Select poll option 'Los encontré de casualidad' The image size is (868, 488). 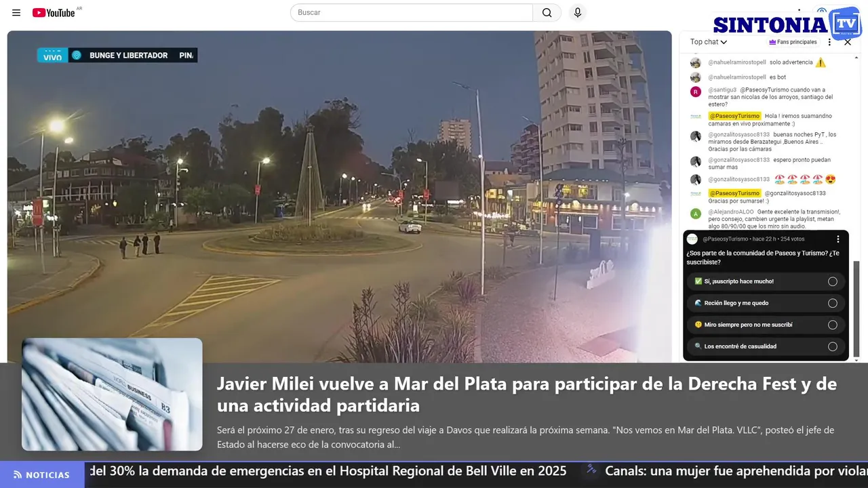pos(766,346)
